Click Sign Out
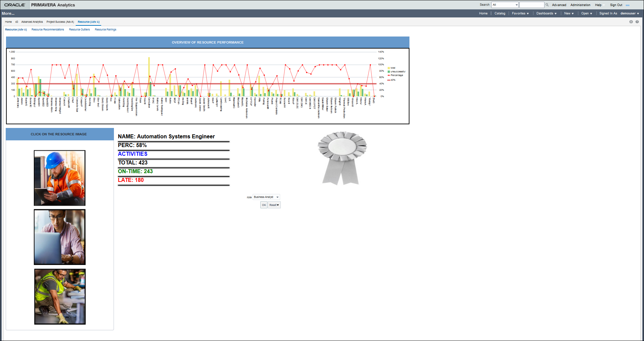 point(616,5)
